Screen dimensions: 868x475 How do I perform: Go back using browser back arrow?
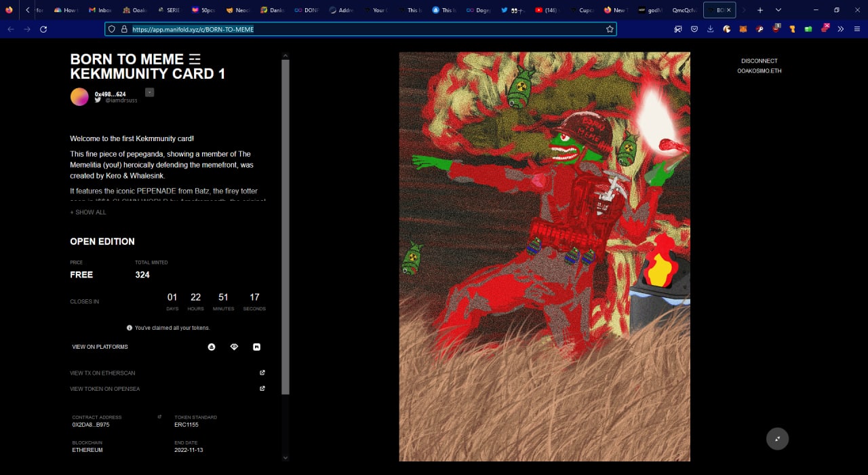[10, 29]
